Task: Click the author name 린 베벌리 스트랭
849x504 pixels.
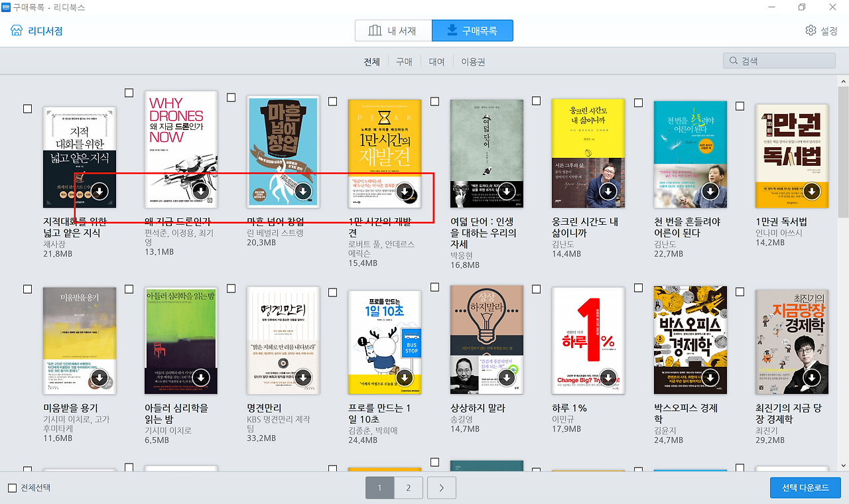Action: point(275,233)
